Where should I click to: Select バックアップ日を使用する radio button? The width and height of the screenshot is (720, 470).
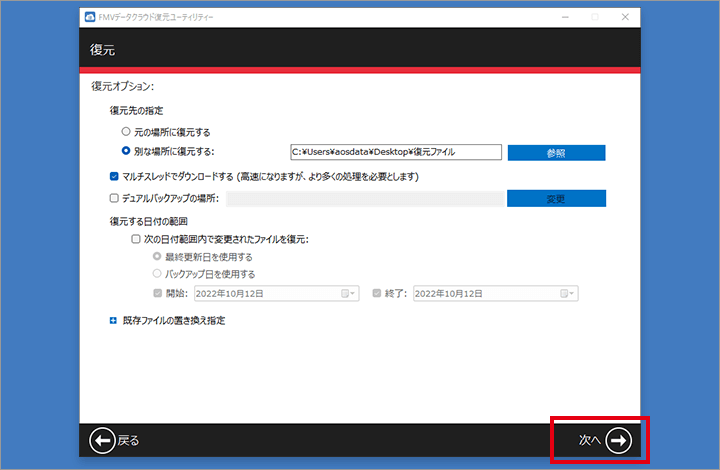point(156,274)
